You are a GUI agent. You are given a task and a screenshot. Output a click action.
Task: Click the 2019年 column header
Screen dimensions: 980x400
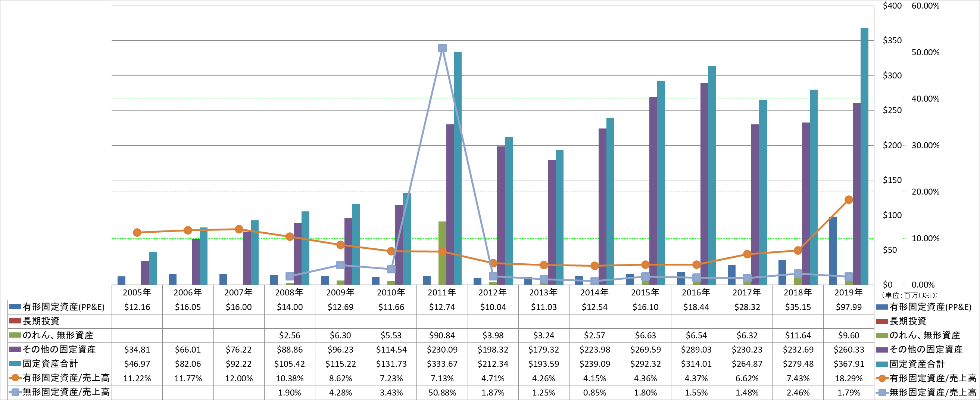coord(848,292)
